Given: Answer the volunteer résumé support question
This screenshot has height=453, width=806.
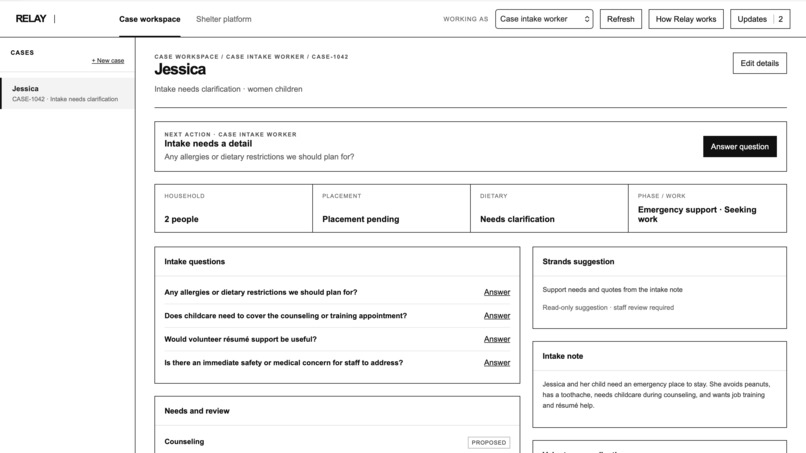Looking at the screenshot, I should click(x=497, y=339).
